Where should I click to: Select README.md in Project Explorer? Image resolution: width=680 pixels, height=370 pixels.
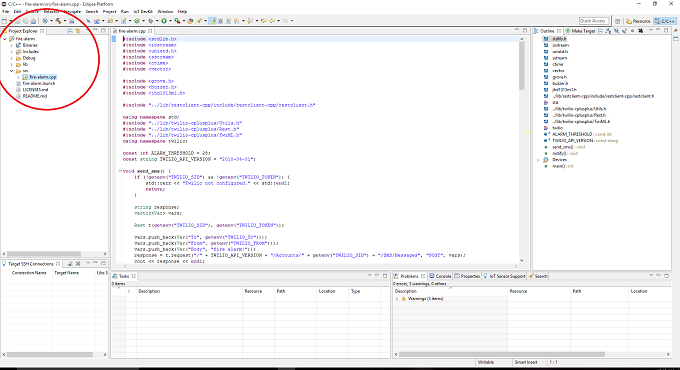pyautogui.click(x=35, y=96)
